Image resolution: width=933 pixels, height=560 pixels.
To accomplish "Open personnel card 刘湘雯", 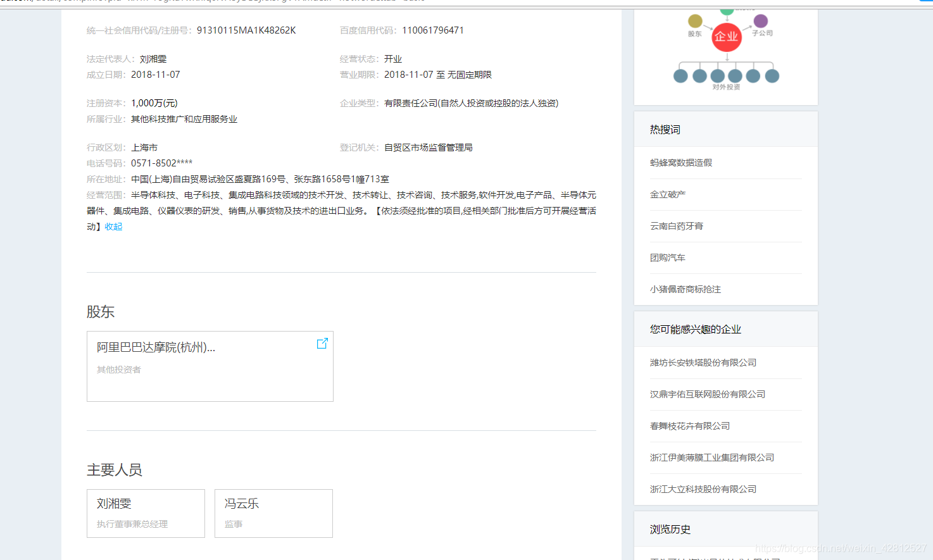I will pyautogui.click(x=146, y=513).
